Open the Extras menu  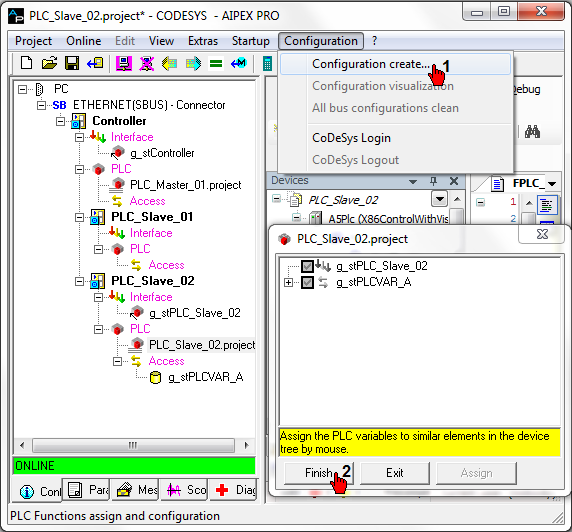(x=203, y=41)
